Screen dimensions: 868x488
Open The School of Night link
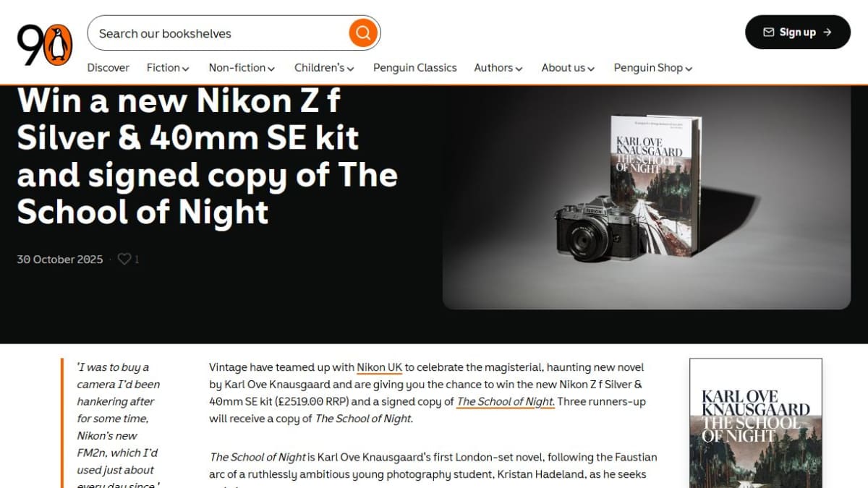pyautogui.click(x=506, y=401)
